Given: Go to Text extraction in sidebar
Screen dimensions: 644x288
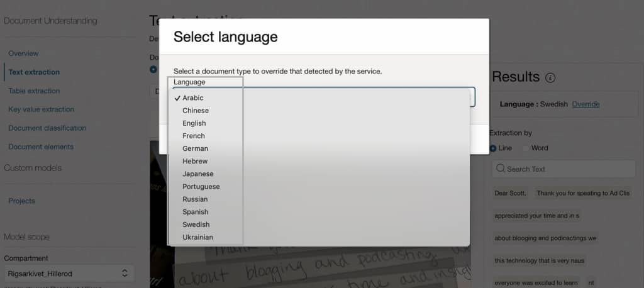Looking at the screenshot, I should (34, 72).
